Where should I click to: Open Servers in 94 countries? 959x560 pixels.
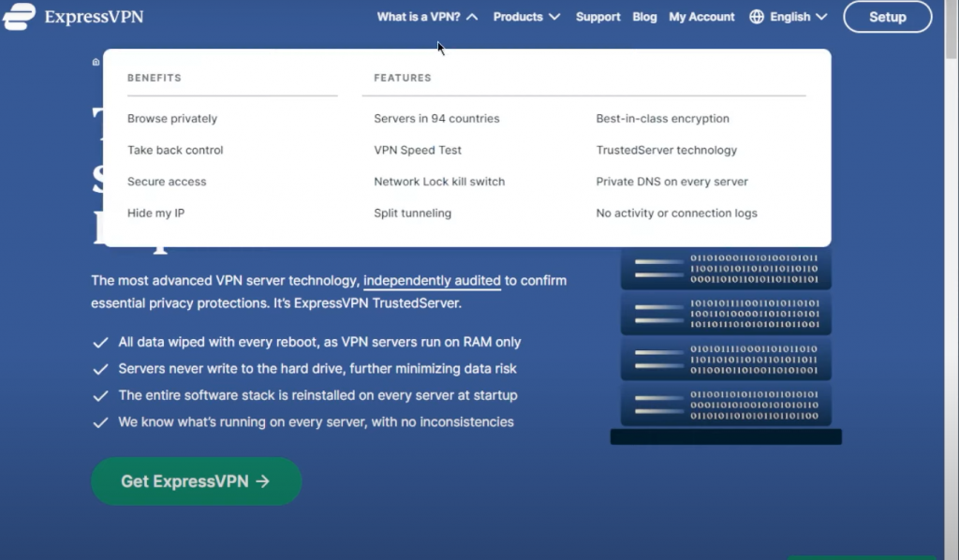[436, 119]
